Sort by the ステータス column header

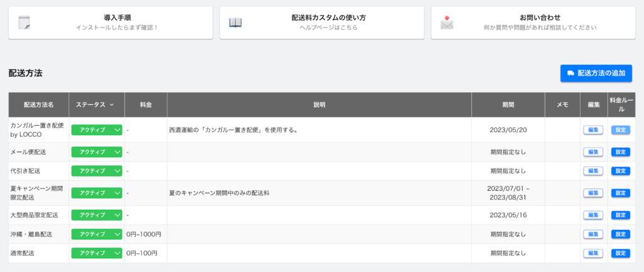(x=96, y=105)
